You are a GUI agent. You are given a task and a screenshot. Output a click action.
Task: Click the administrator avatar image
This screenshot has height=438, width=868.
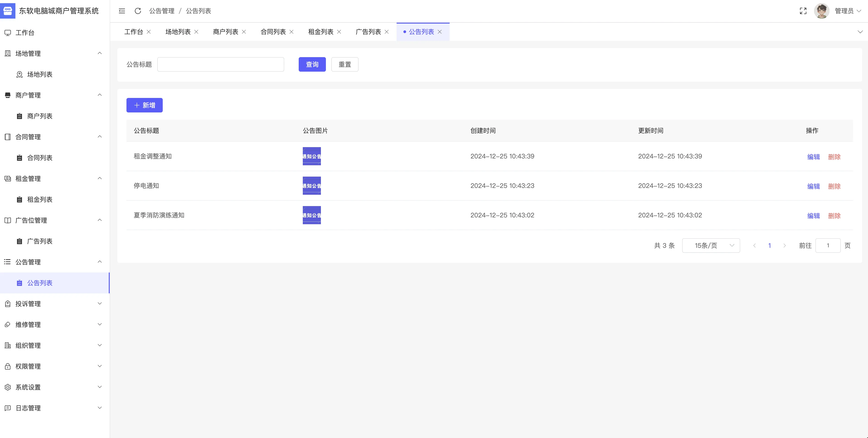(822, 11)
